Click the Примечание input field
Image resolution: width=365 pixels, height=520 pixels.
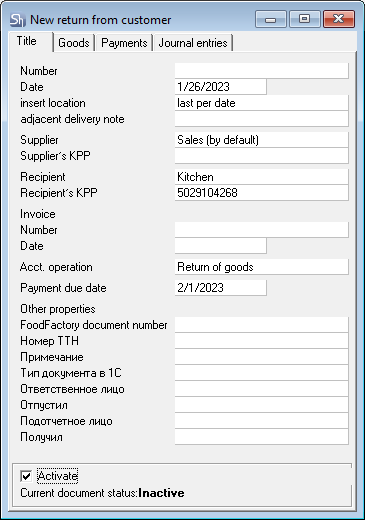262,357
